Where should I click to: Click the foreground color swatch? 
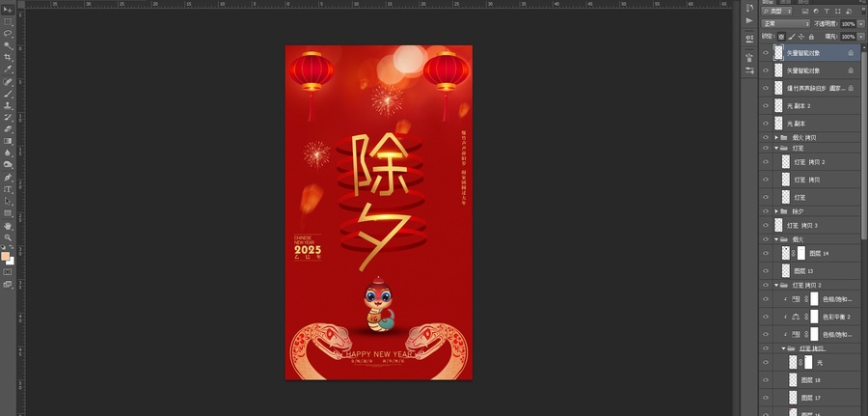5,256
